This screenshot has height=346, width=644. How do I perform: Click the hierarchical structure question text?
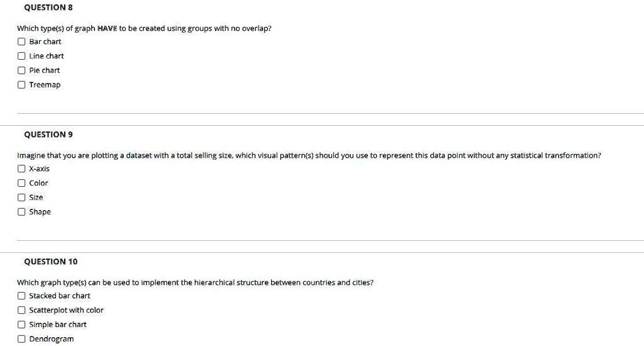(x=195, y=282)
